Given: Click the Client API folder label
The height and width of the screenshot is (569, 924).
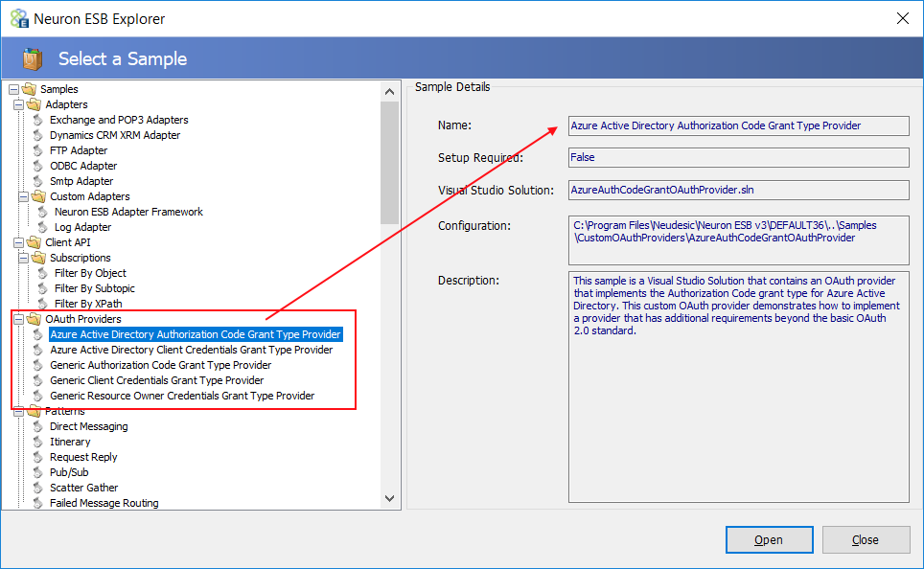Looking at the screenshot, I should [68, 242].
